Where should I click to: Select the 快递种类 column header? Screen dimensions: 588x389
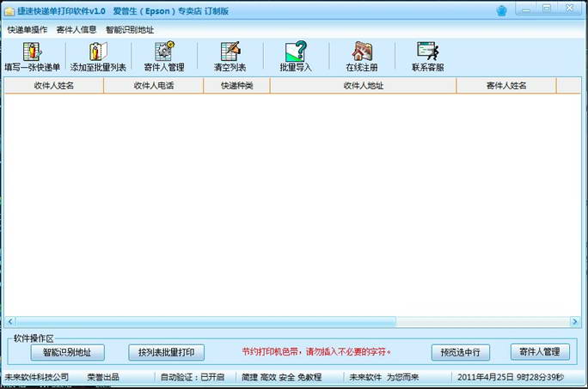(x=236, y=86)
